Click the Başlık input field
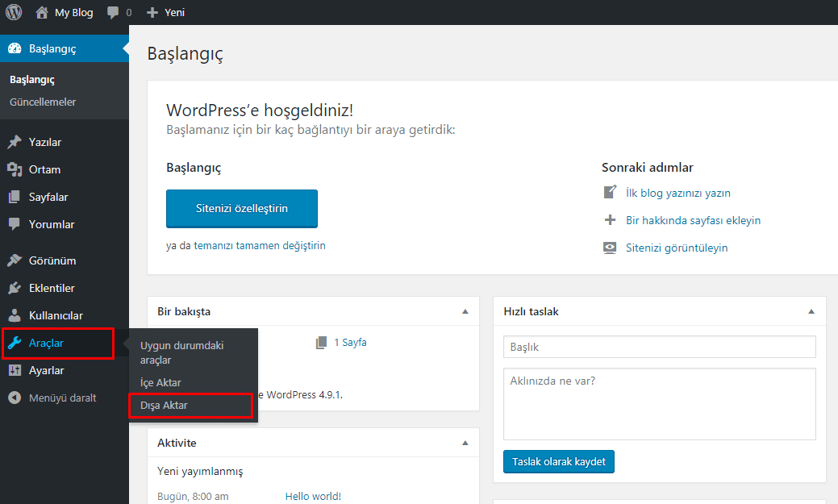This screenshot has width=838, height=504. coord(659,347)
